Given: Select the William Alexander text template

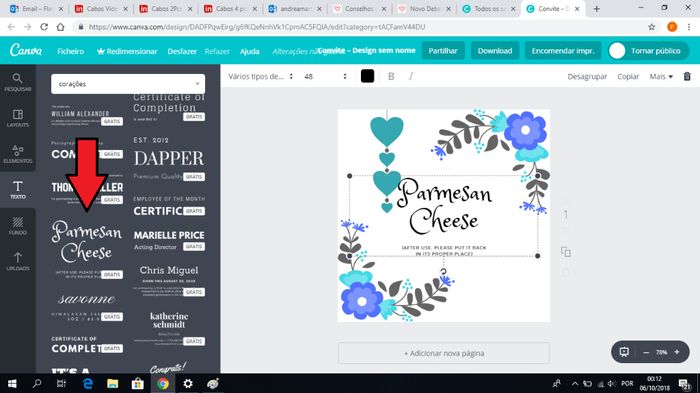Looking at the screenshot, I should (x=87, y=116).
